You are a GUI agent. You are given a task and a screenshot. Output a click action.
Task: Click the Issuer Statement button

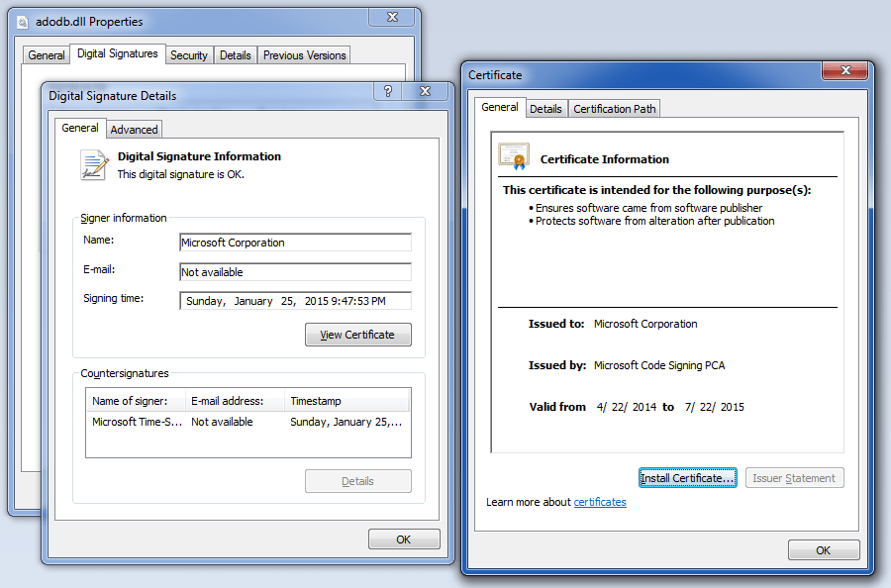[x=794, y=477]
